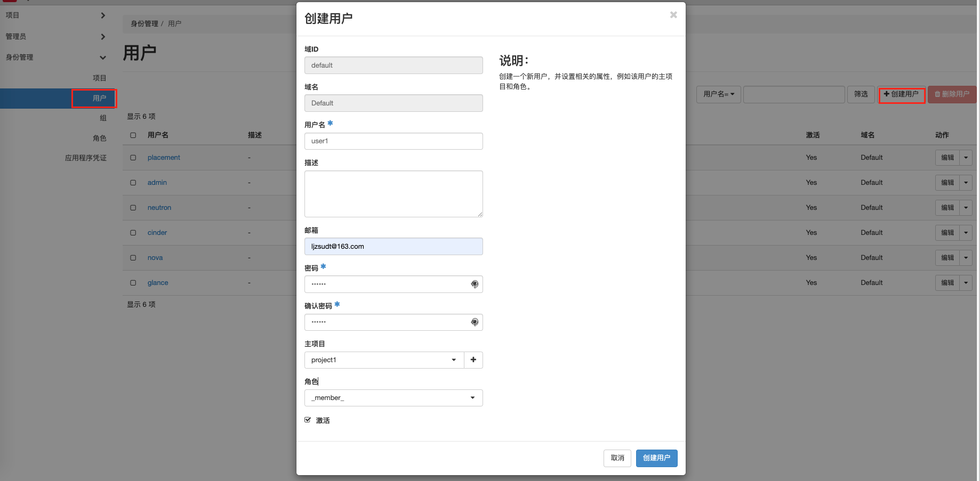Open action dropdown arrow for glance row
The width and height of the screenshot is (980, 481).
(x=966, y=283)
